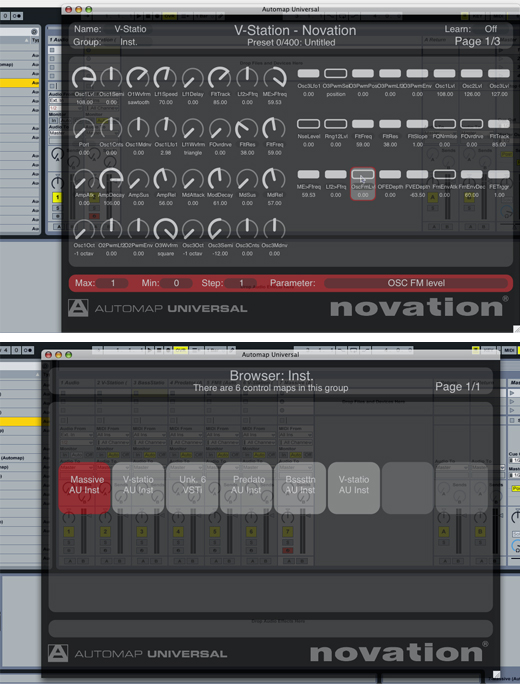Viewport: 520px width, 684px height.
Task: Select the Osc3Mdnv knob
Action: pos(274,229)
